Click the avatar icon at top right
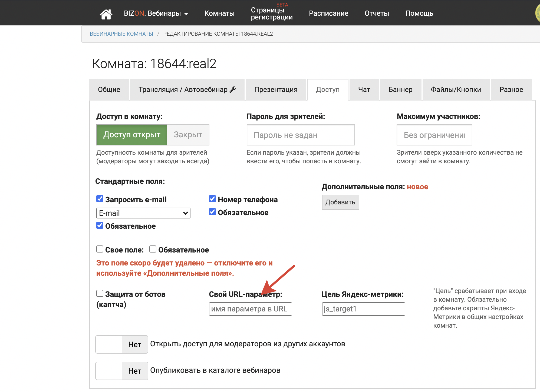The height and width of the screenshot is (392, 540). point(537,13)
